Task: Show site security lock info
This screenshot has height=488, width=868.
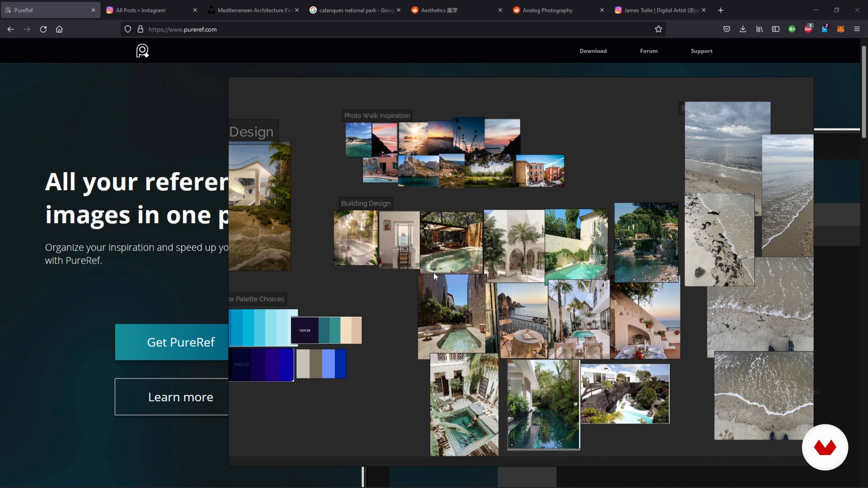Action: [141, 29]
